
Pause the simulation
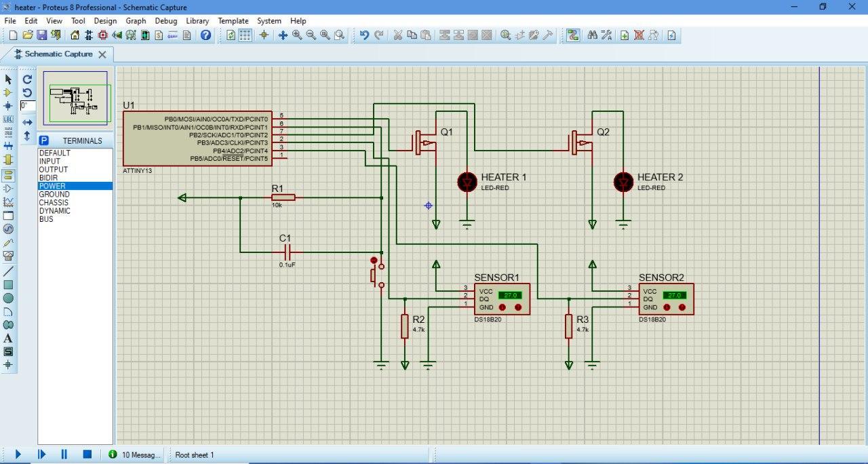(64, 455)
